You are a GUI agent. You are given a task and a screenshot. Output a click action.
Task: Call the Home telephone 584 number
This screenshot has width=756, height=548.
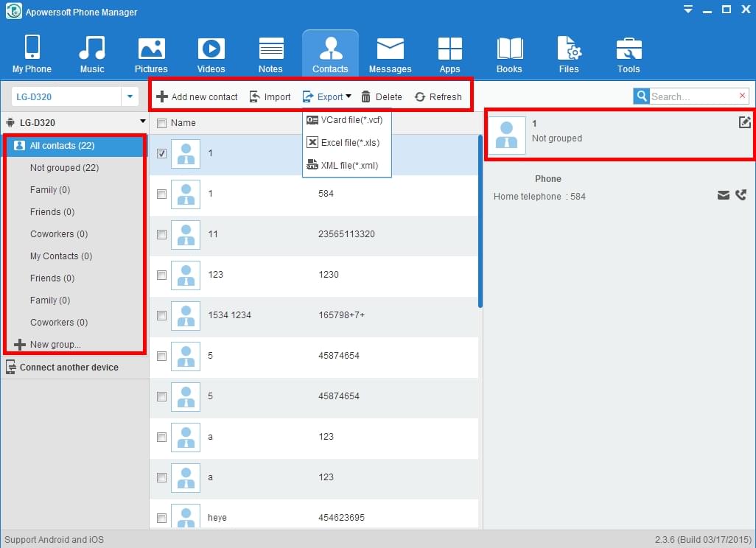(741, 194)
